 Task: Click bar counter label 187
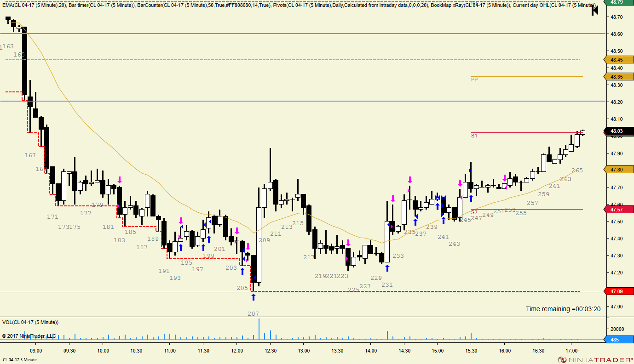pyautogui.click(x=142, y=247)
